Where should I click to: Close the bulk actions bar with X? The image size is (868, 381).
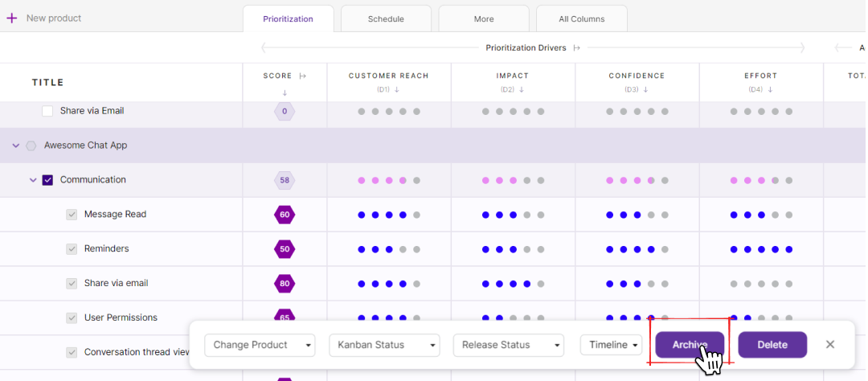[x=830, y=345]
